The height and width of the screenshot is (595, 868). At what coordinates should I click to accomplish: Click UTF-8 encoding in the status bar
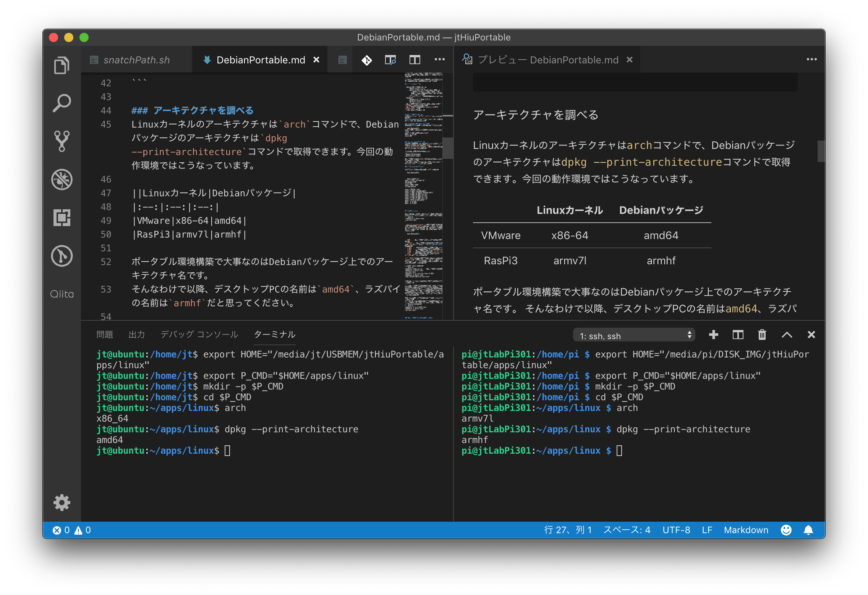(676, 530)
